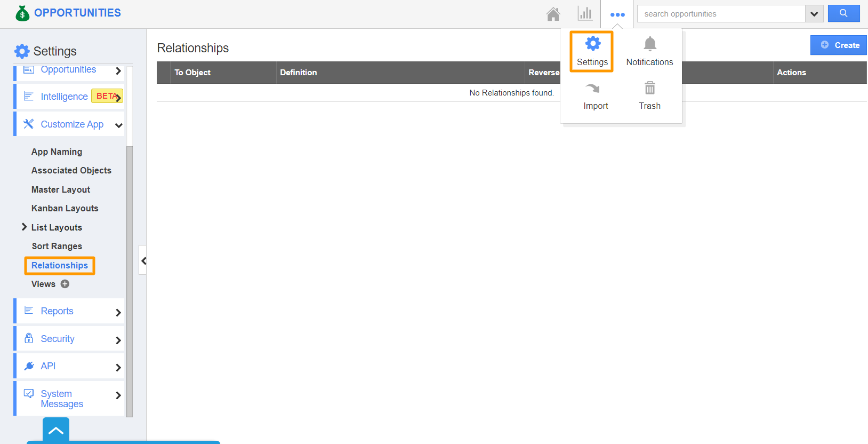Go to the Home icon
Screen dimensions: 868x444
pyautogui.click(x=553, y=14)
